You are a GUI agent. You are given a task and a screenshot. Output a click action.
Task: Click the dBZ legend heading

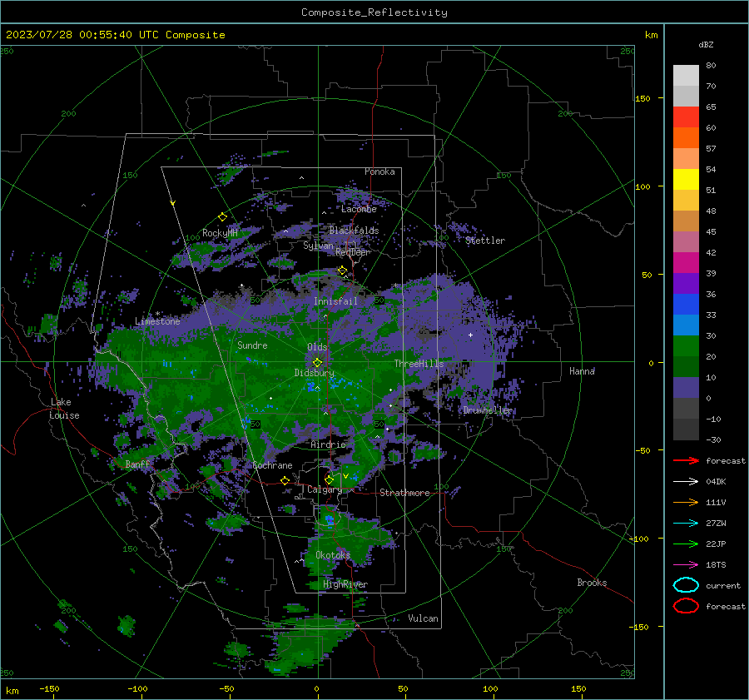point(706,45)
